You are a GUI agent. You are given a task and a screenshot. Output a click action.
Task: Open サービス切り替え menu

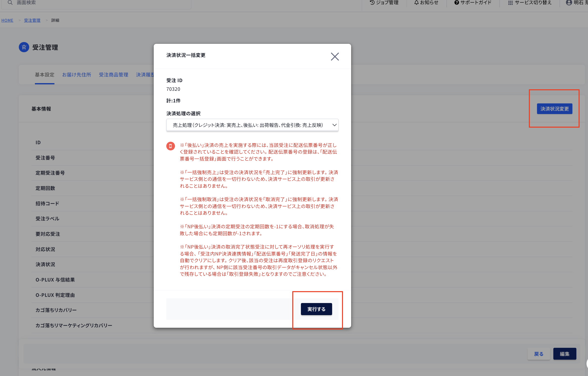click(x=530, y=2)
